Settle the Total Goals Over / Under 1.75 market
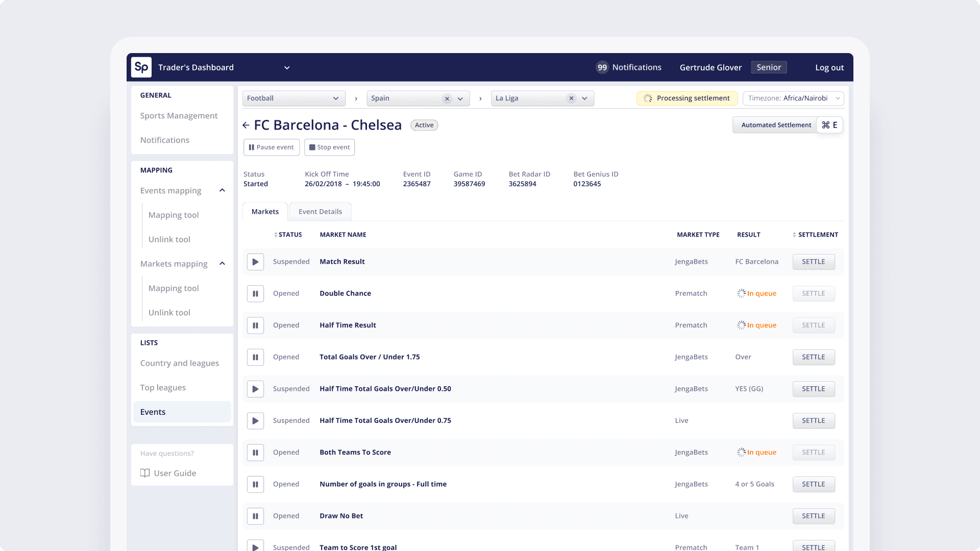 (813, 357)
